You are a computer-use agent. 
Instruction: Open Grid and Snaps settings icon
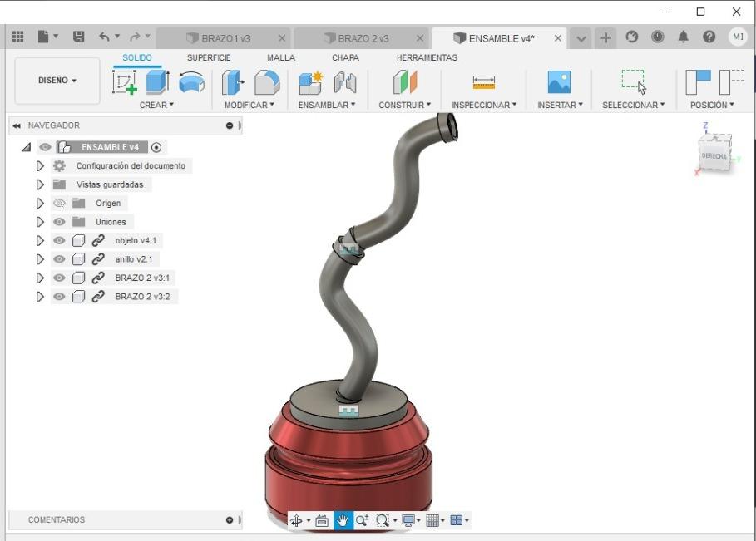(x=432, y=520)
